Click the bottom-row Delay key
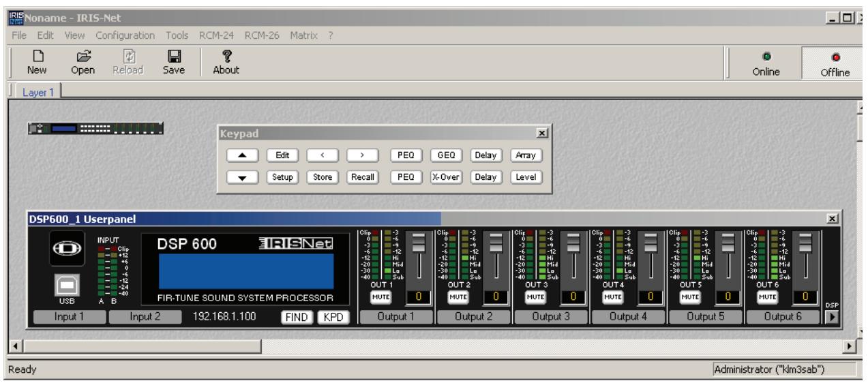868x383 pixels. pyautogui.click(x=485, y=177)
